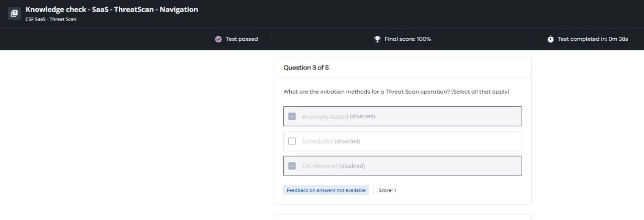Click the purple test passed checkmark icon
Image resolution: width=644 pixels, height=220 pixels.
click(x=218, y=39)
